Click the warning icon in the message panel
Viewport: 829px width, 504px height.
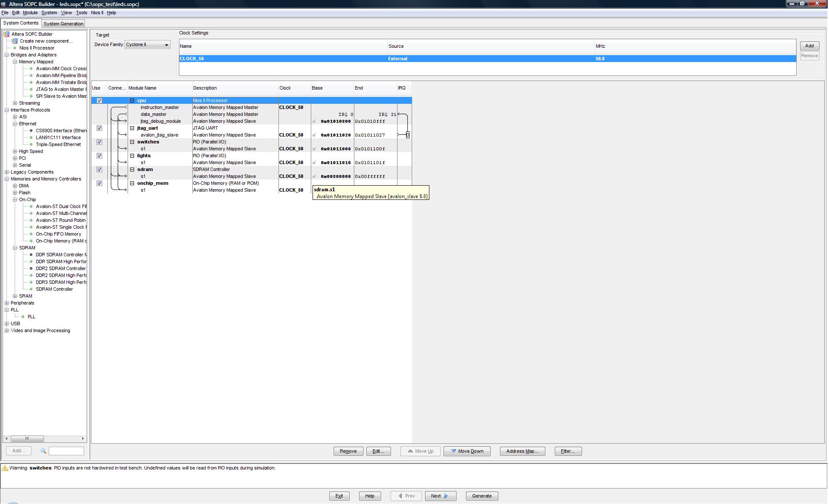[x=5, y=468]
